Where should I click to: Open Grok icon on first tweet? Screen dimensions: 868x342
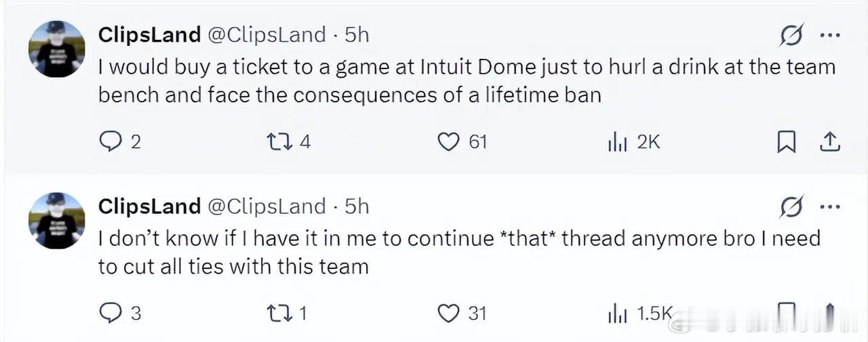pyautogui.click(x=791, y=35)
